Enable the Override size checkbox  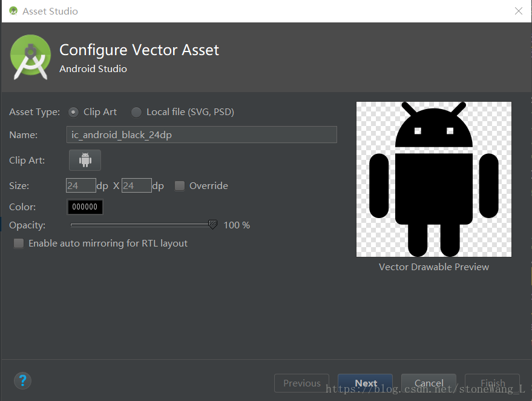click(180, 186)
